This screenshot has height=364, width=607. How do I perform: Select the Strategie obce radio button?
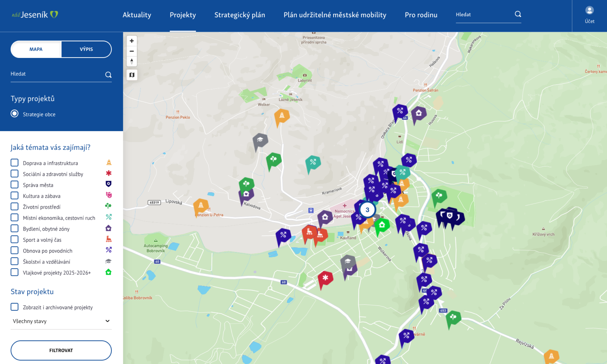(x=15, y=114)
